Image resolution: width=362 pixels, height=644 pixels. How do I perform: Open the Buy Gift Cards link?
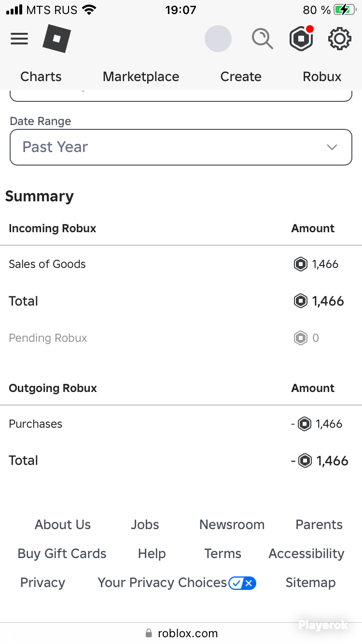point(62,554)
